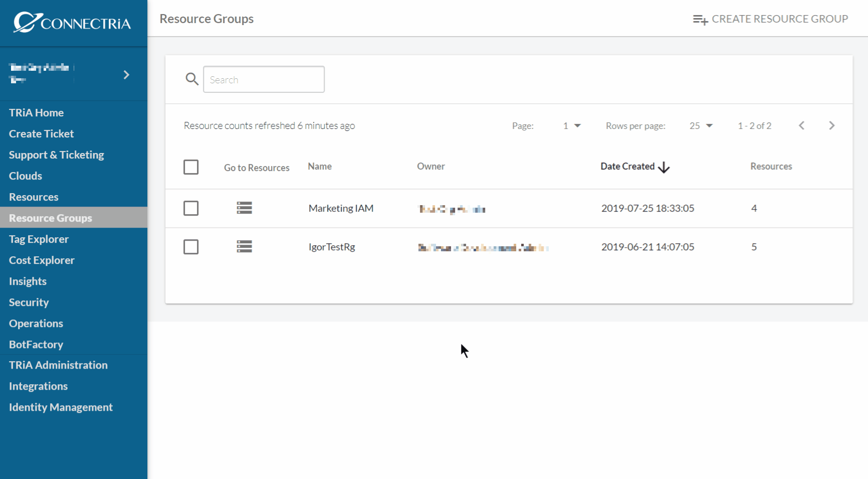
Task: Open Operations in sidebar
Action: (x=36, y=324)
